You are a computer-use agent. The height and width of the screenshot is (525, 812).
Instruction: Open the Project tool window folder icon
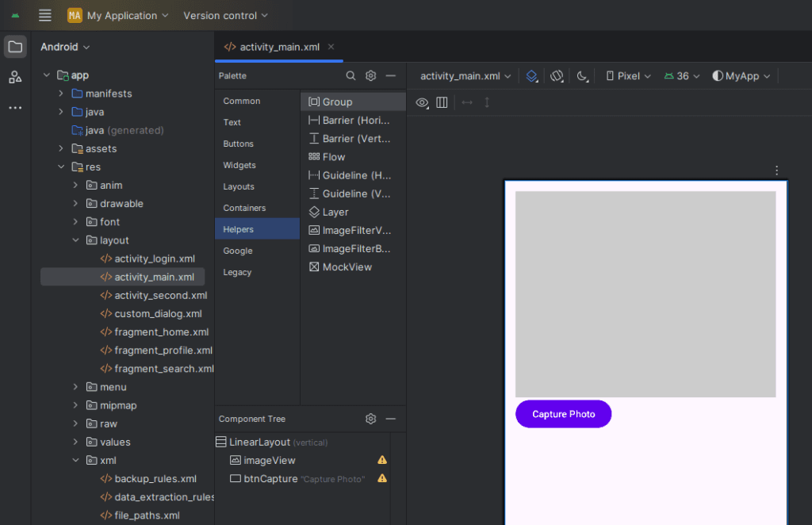pos(16,47)
